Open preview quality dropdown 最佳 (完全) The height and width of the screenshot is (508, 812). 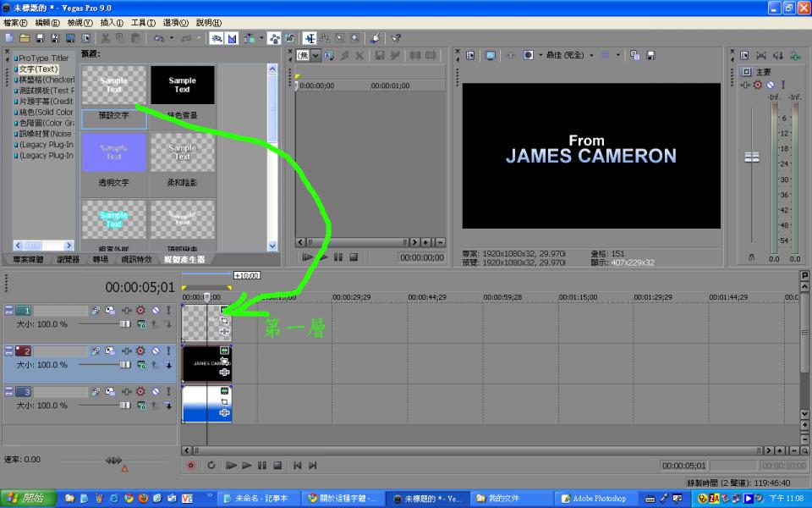(x=568, y=55)
